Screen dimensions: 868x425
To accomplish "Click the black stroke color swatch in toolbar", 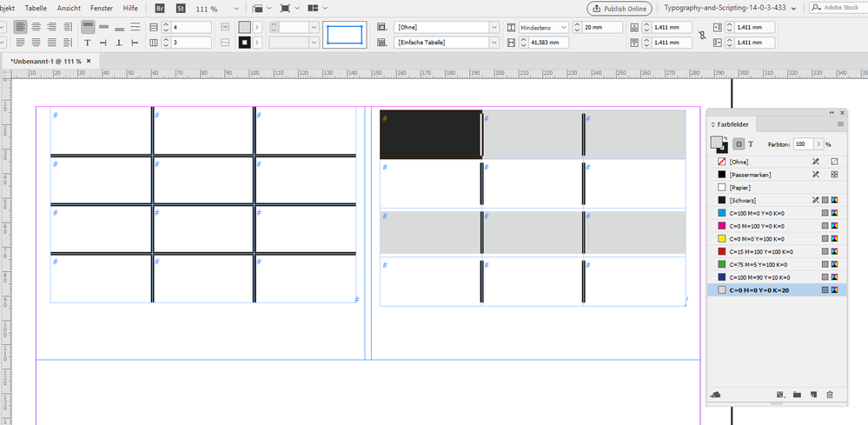I will click(245, 43).
